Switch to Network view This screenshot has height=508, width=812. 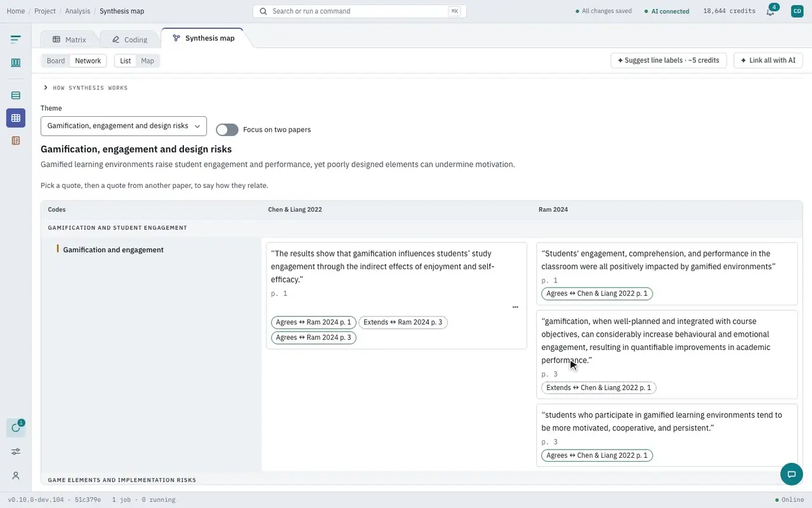click(88, 61)
